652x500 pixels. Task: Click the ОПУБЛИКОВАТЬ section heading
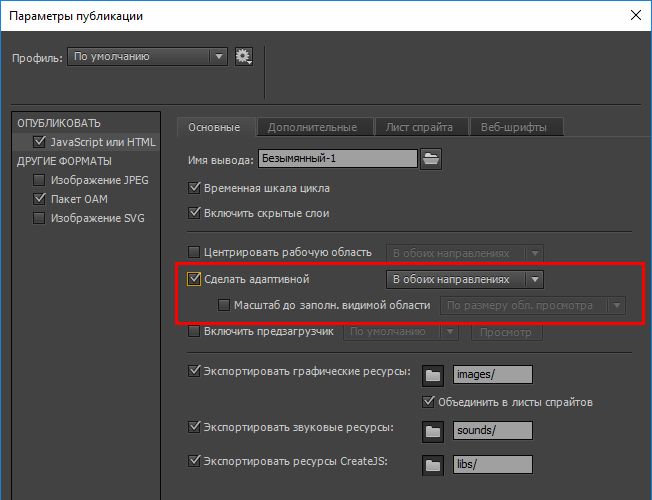click(59, 123)
